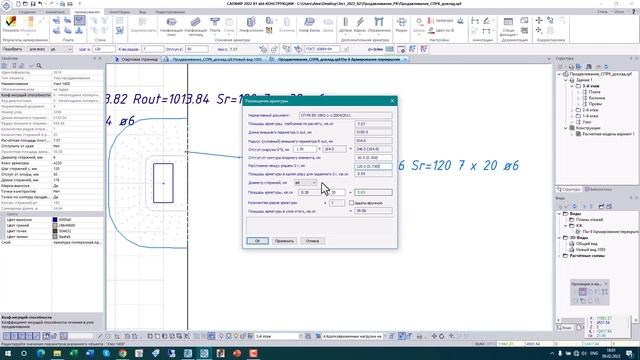Close the reinforcement placement dialog
The height and width of the screenshot is (360, 640).
[x=392, y=101]
